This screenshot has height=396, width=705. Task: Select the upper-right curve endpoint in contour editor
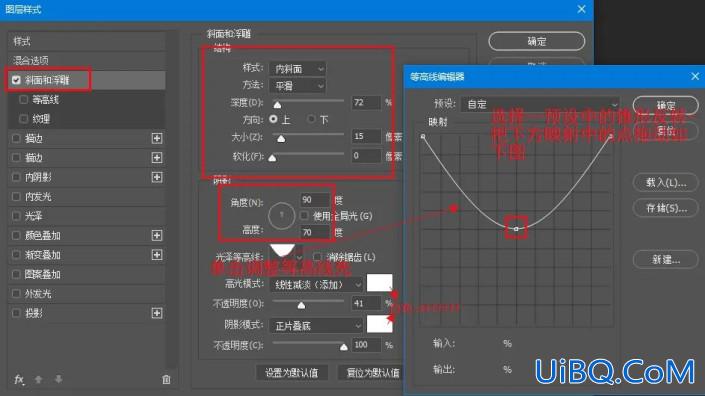point(610,136)
